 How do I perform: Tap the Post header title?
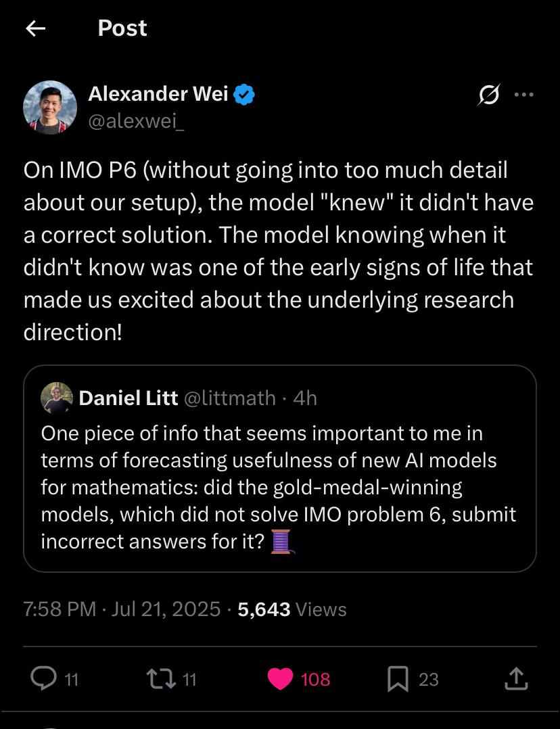coord(122,28)
